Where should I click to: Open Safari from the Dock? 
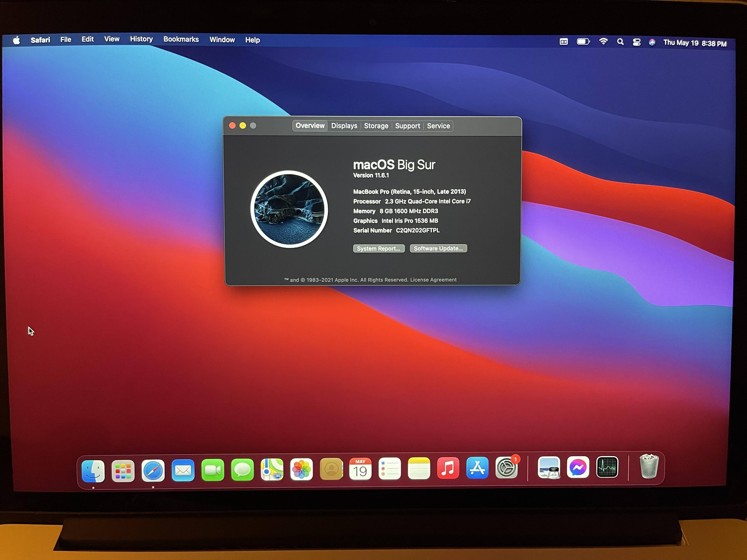pyautogui.click(x=153, y=471)
